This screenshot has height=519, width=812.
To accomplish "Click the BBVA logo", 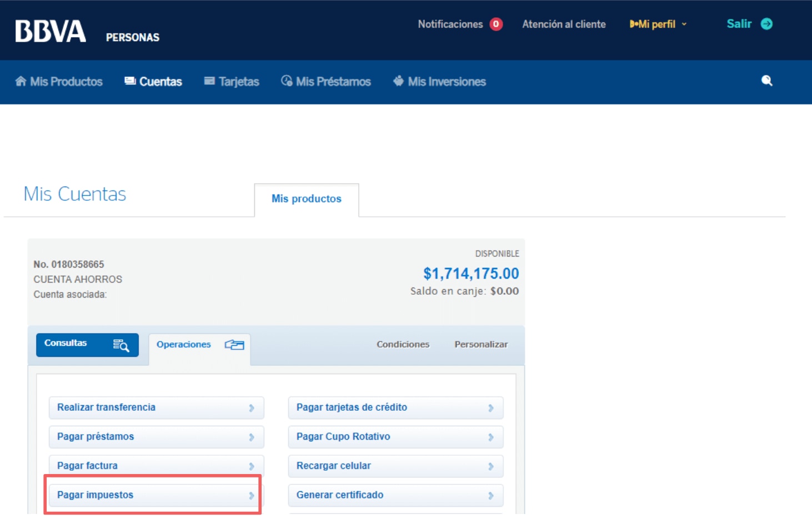I will (x=51, y=31).
